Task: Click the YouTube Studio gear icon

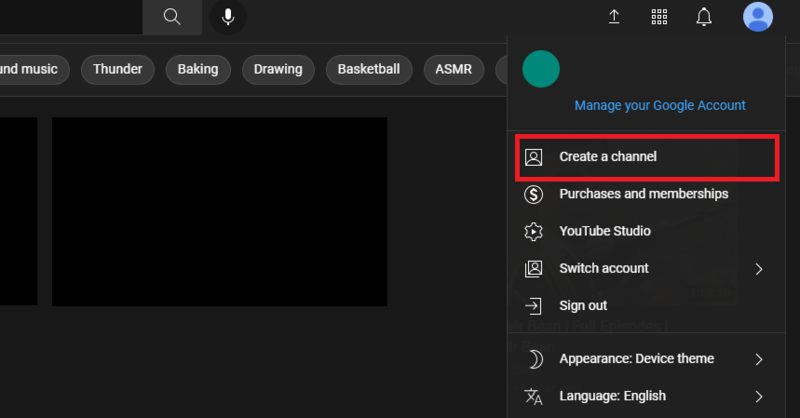Action: coord(534,231)
